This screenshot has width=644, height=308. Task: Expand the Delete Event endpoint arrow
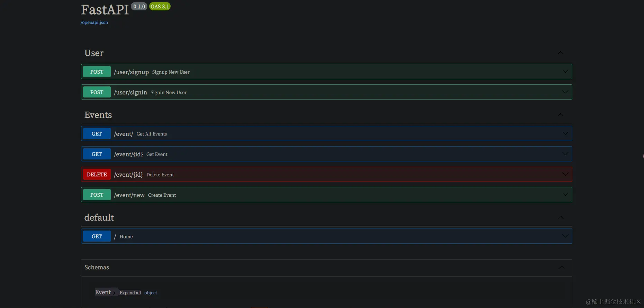click(x=565, y=174)
